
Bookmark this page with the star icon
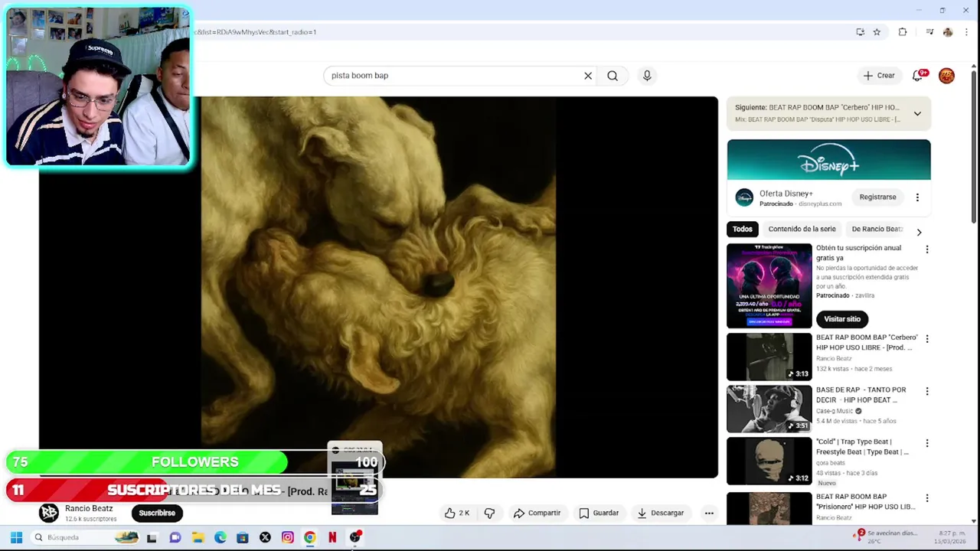(877, 32)
